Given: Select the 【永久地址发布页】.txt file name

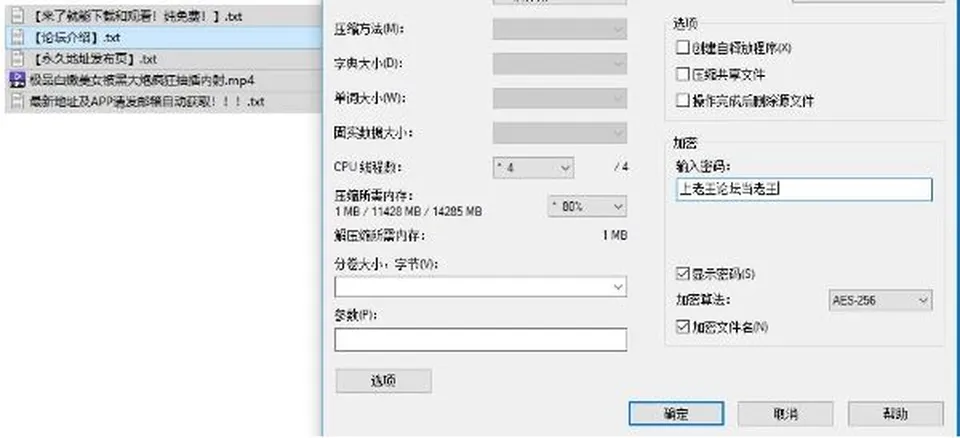Looking at the screenshot, I should (92, 59).
